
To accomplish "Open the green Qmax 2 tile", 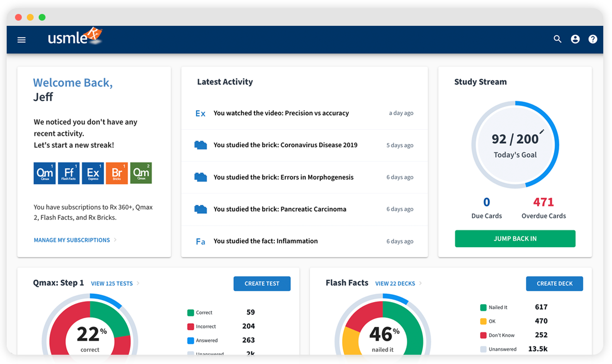I will click(141, 173).
